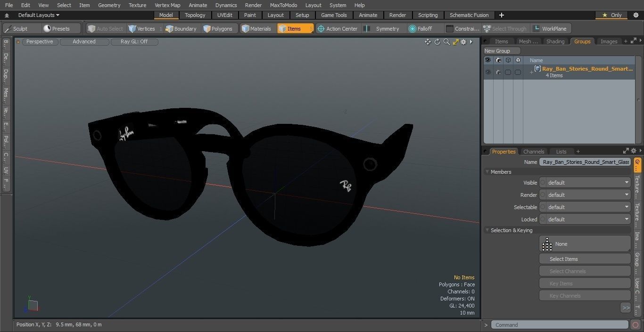Image resolution: width=644 pixels, height=332 pixels.
Task: Click the eye column header icon
Action: pyautogui.click(x=488, y=60)
